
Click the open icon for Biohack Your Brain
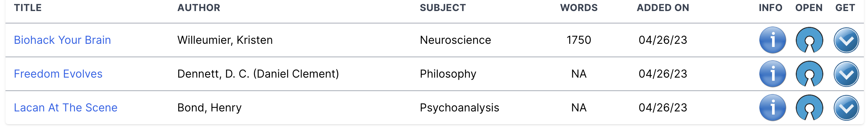click(809, 40)
